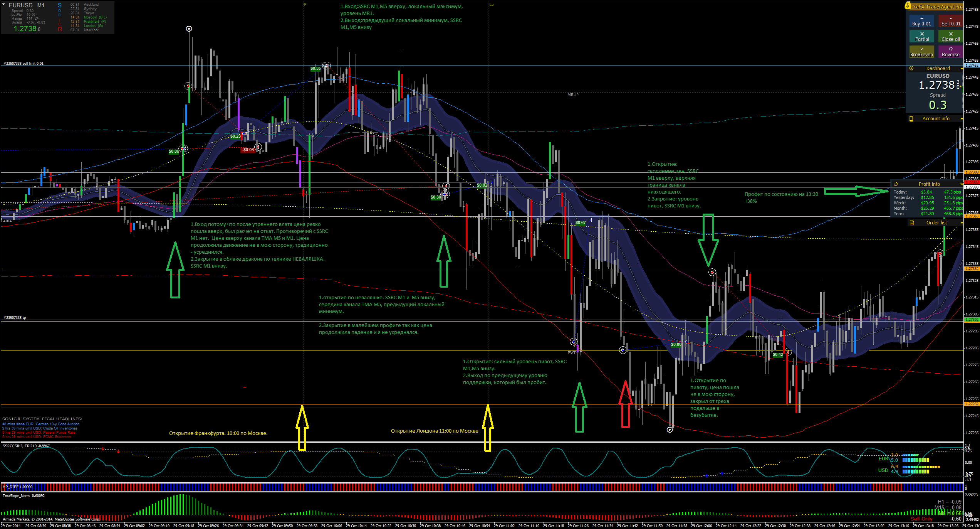Click the -$0.06 trade loss label
The width and height of the screenshot is (980, 529).
pos(248,150)
